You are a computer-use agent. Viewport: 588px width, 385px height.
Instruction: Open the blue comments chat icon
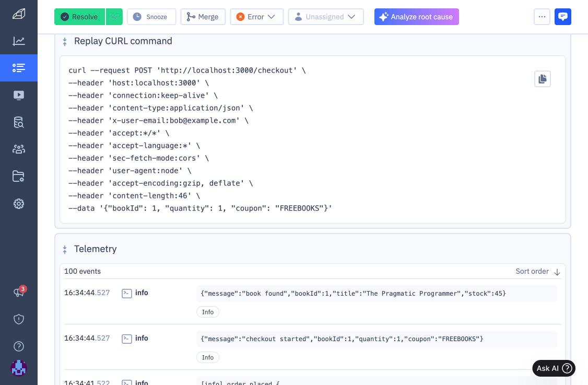click(x=562, y=17)
